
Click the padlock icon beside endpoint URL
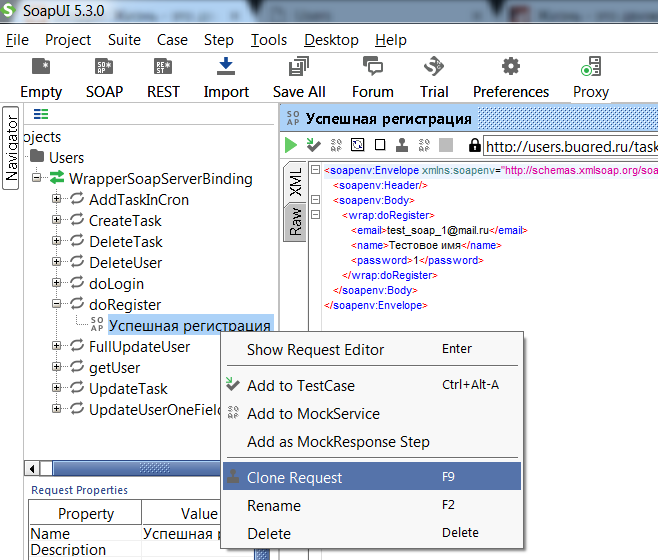pos(475,145)
